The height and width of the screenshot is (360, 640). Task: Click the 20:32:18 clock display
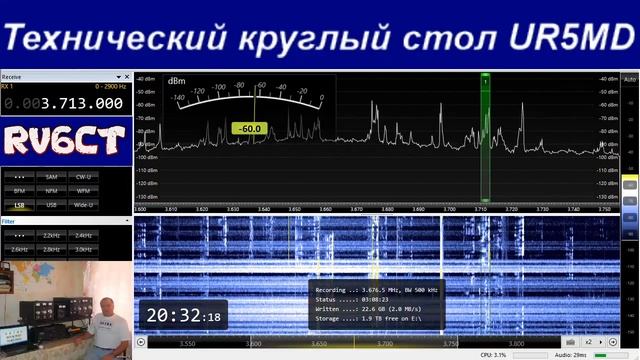pos(183,315)
